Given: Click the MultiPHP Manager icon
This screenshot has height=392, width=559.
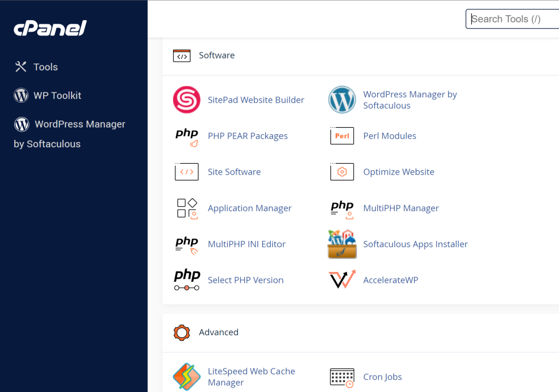Looking at the screenshot, I should point(342,209).
